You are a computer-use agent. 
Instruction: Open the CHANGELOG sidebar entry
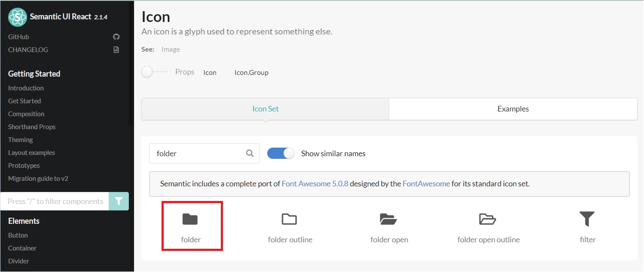coord(28,50)
